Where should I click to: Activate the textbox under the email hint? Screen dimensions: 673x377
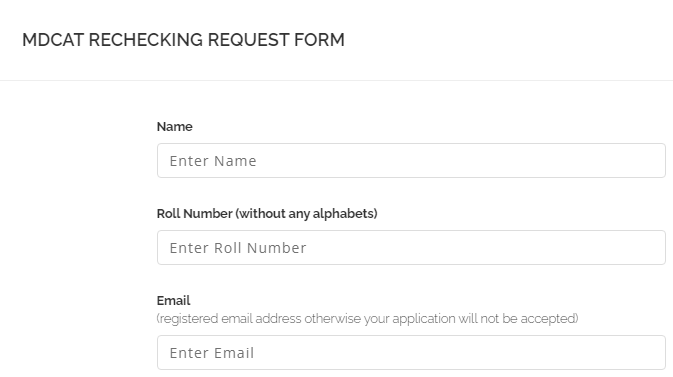point(411,353)
